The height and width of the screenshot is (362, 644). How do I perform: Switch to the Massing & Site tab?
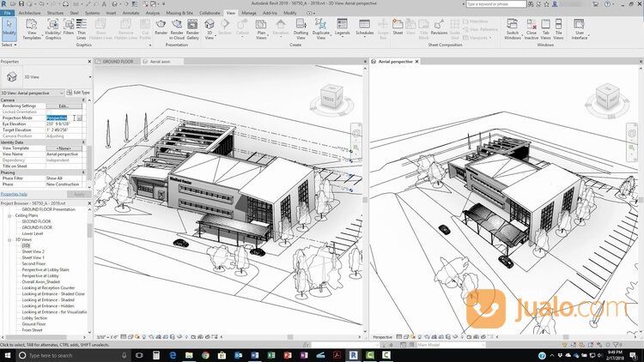pos(179,13)
